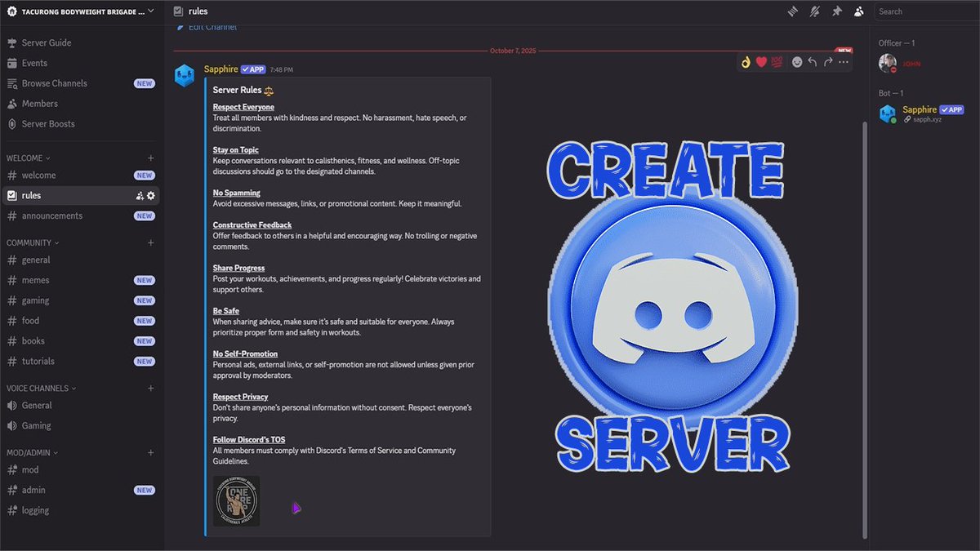Screen dimensions: 980x551
Task: Click the Edit Channel link
Action: click(206, 27)
